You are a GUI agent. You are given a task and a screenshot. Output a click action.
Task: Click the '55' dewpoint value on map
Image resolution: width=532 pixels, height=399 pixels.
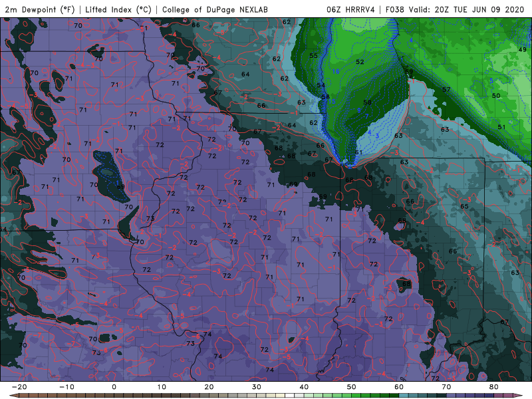pyautogui.click(x=313, y=56)
